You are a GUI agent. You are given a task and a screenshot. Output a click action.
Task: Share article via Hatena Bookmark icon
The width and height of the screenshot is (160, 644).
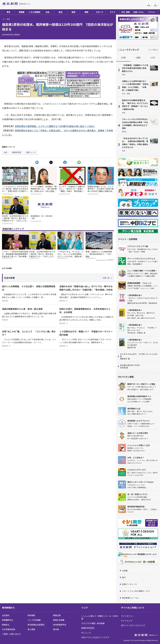tap(37, 162)
